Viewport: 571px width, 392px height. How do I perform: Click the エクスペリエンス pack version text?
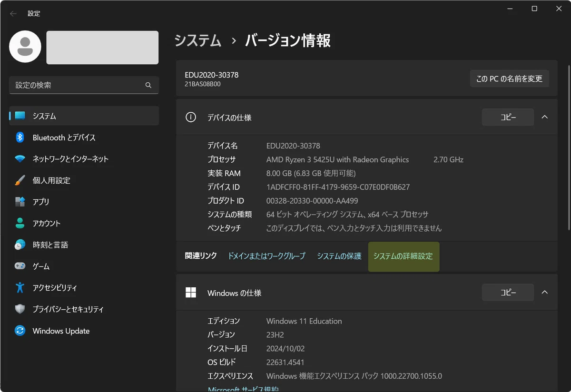coord(354,376)
